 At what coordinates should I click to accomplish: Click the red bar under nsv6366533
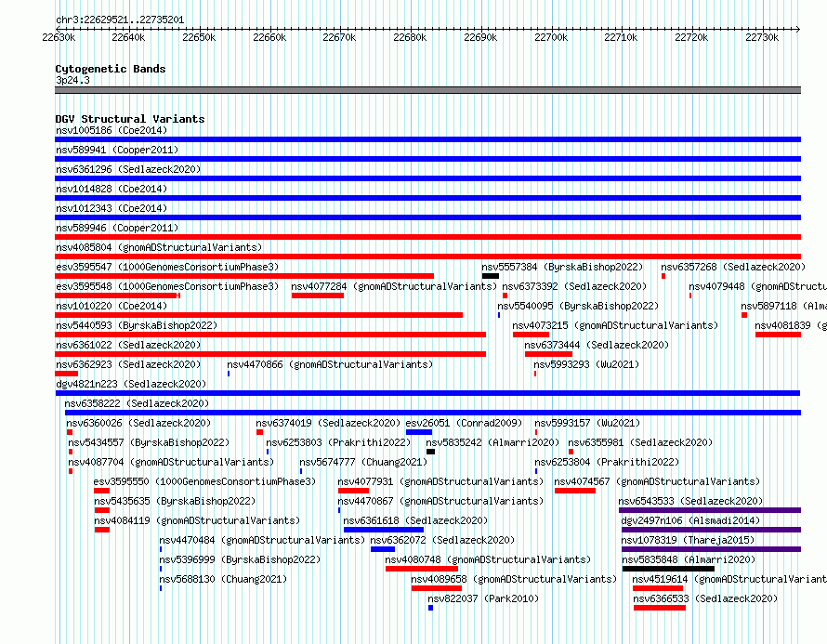pos(660,608)
